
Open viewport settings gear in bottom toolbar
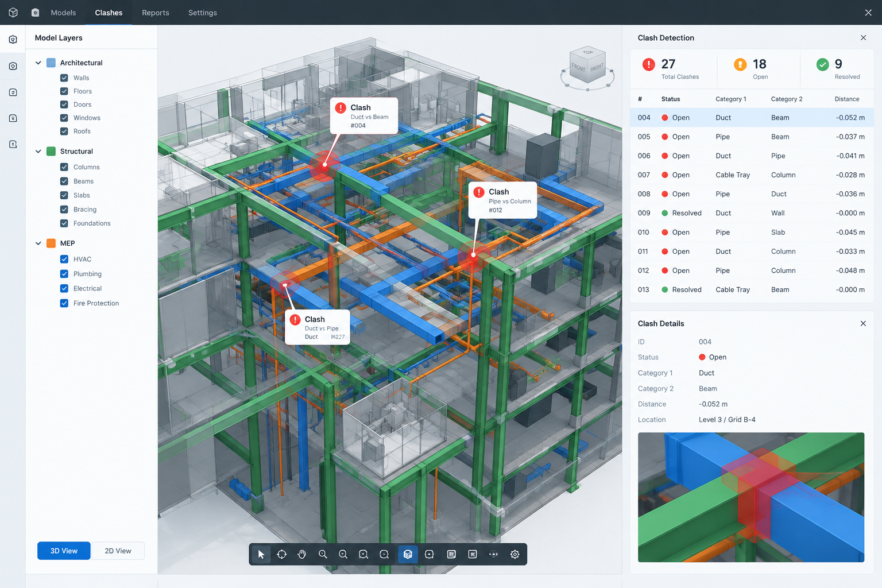(x=515, y=554)
